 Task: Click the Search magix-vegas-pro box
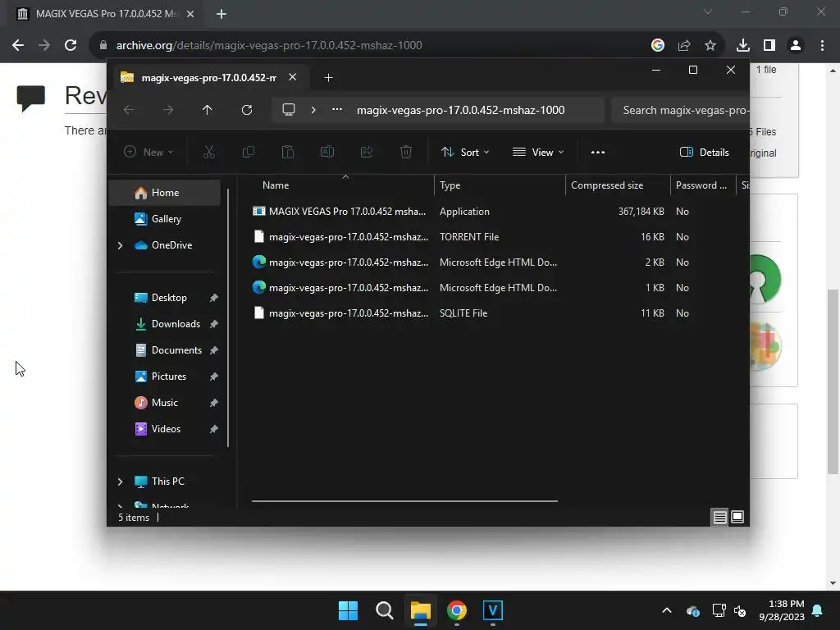click(x=680, y=110)
